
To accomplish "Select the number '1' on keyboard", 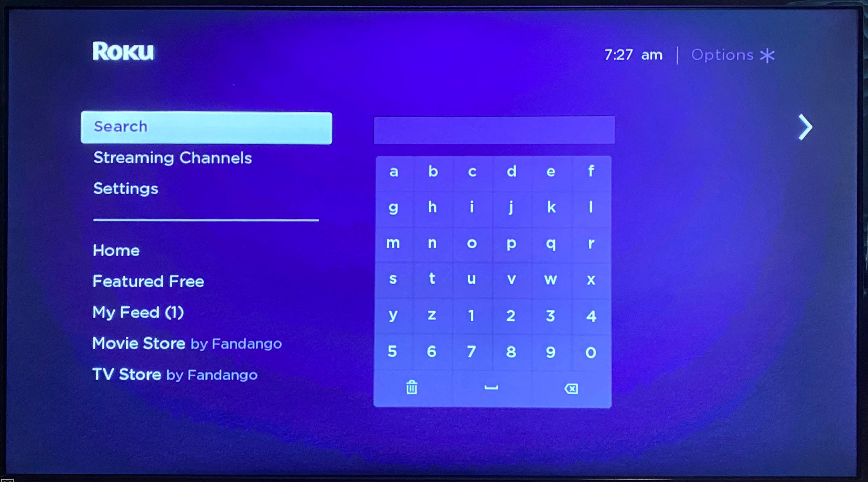I will click(472, 315).
